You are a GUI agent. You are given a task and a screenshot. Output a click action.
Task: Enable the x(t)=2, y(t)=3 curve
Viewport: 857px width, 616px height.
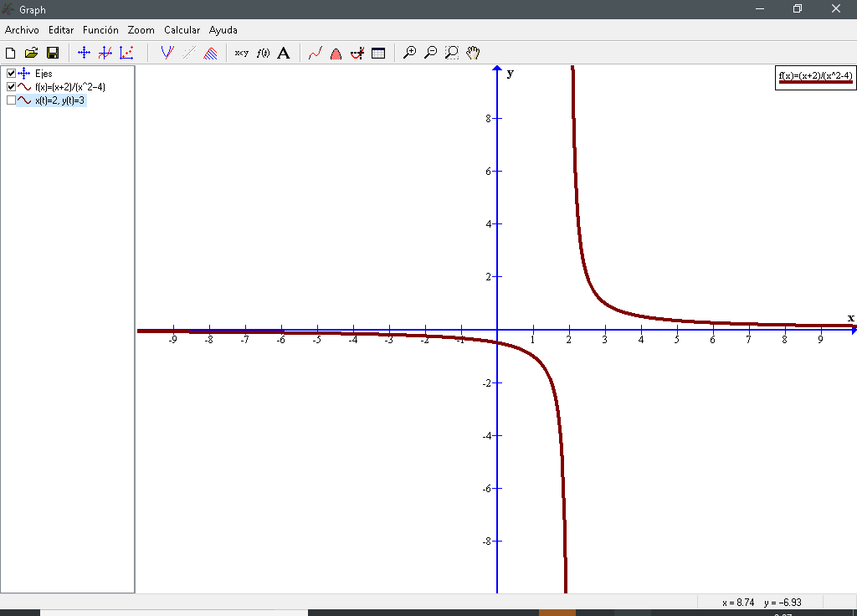coord(11,100)
